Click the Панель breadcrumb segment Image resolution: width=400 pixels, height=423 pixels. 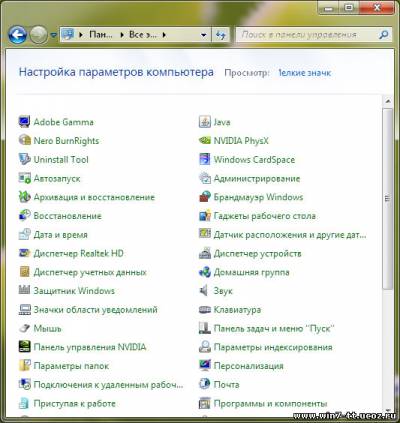(x=101, y=35)
